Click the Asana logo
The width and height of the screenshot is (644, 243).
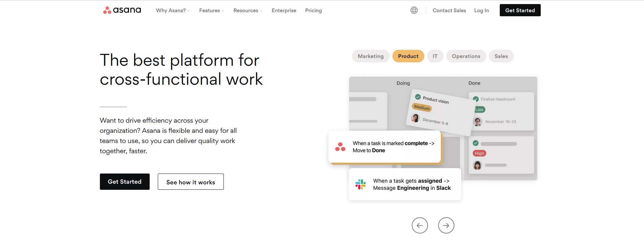(122, 10)
